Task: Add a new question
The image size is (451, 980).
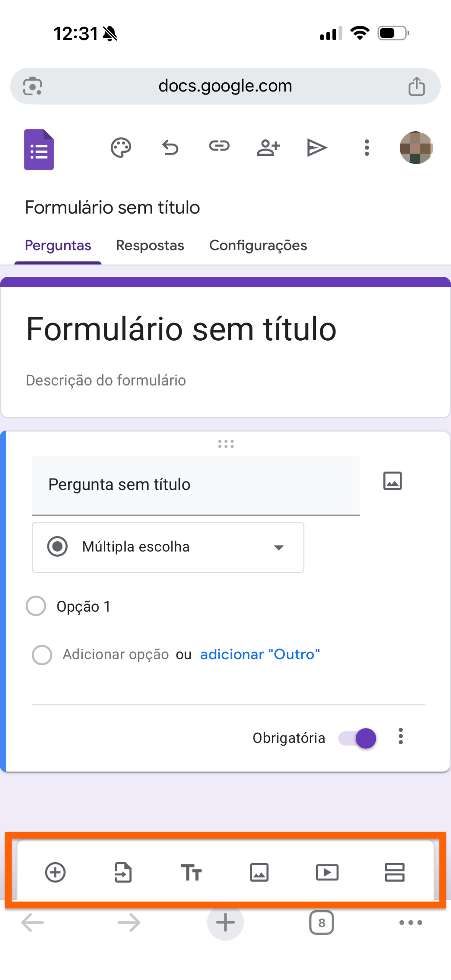Action: [x=56, y=873]
